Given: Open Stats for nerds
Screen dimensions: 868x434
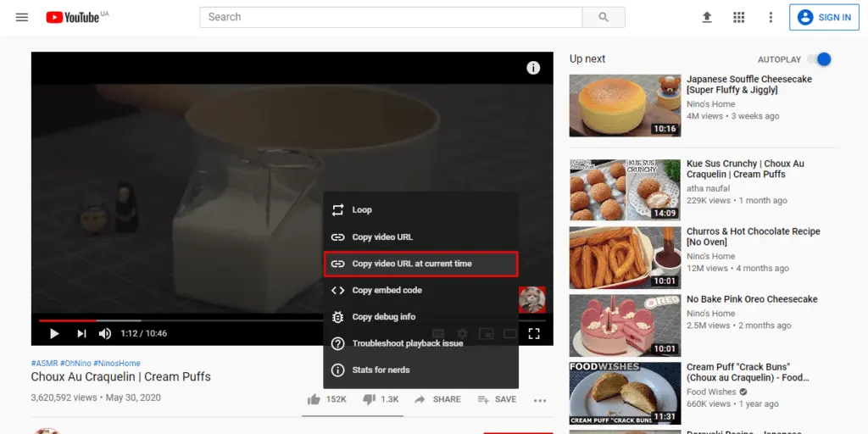Looking at the screenshot, I should (420, 370).
